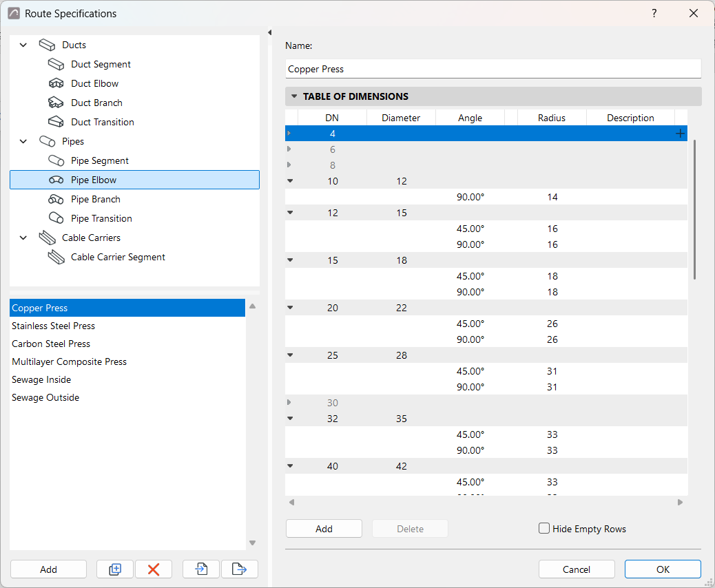The width and height of the screenshot is (715, 588).
Task: Select the Pipe Branch icon in tree
Action: 56,199
